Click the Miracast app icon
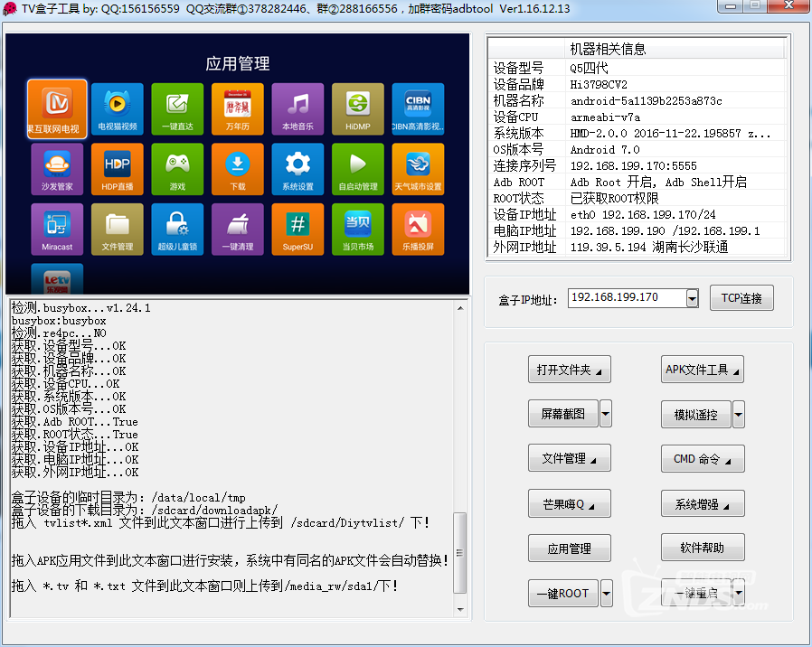Screen dimensions: 812x647 point(57,229)
